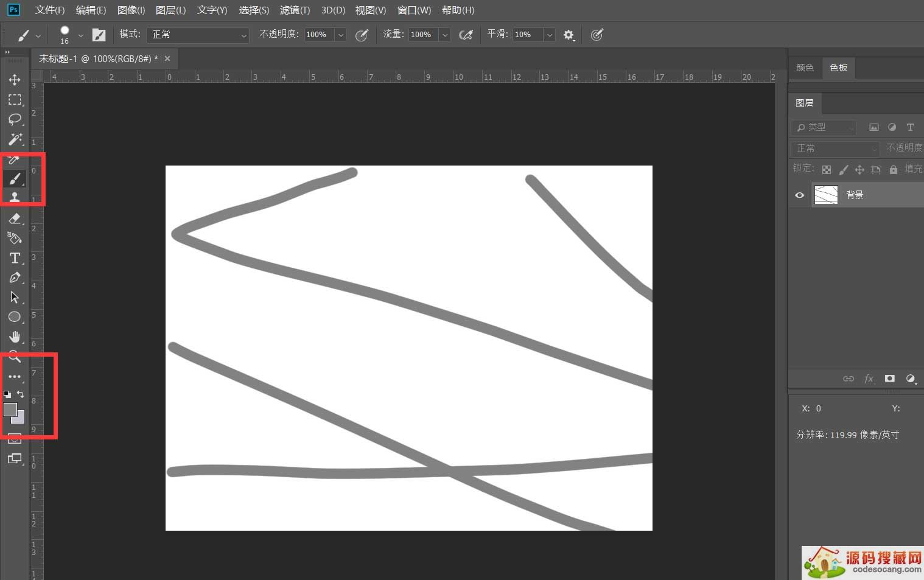Screen dimensions: 924x580
Task: Select the Eraser tool
Action: 15,218
